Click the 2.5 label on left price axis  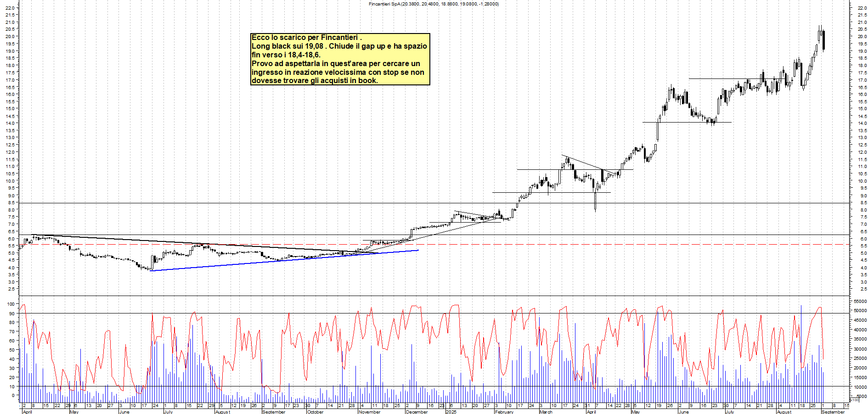11,289
